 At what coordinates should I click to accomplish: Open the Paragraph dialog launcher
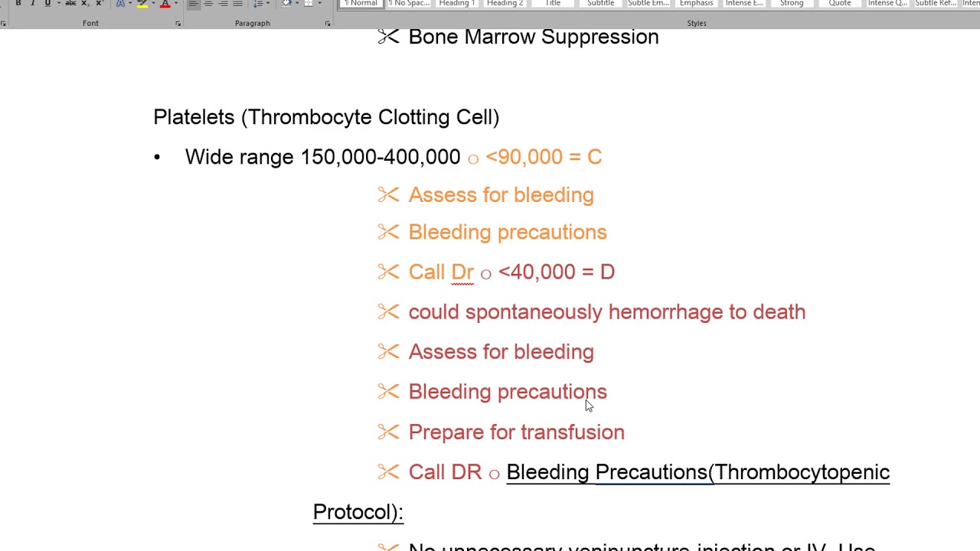coord(327,24)
